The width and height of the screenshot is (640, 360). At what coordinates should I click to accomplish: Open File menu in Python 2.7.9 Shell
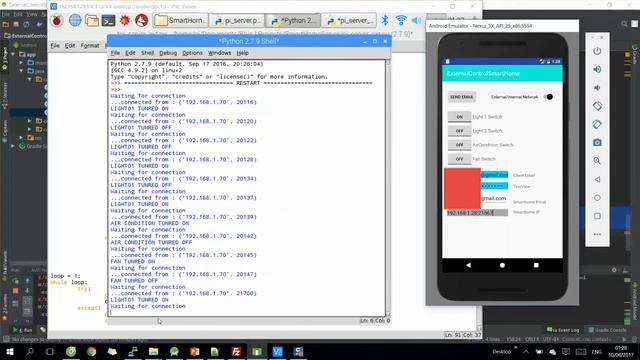click(115, 53)
